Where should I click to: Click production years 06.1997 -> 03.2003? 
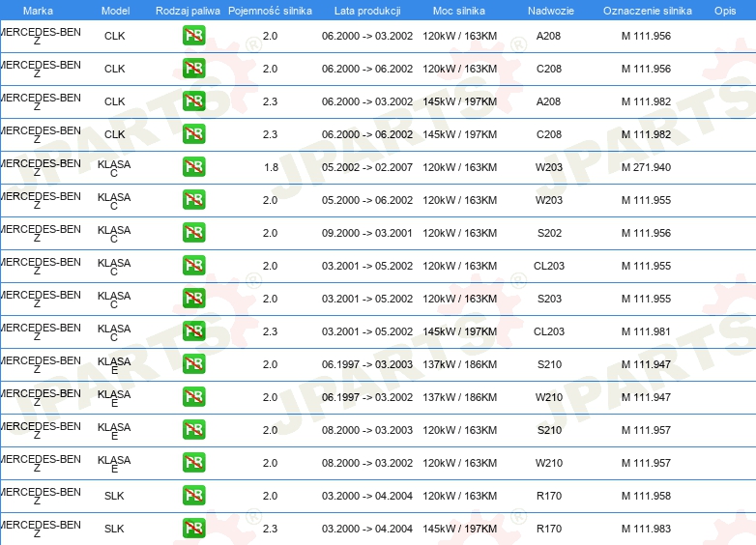pos(367,364)
